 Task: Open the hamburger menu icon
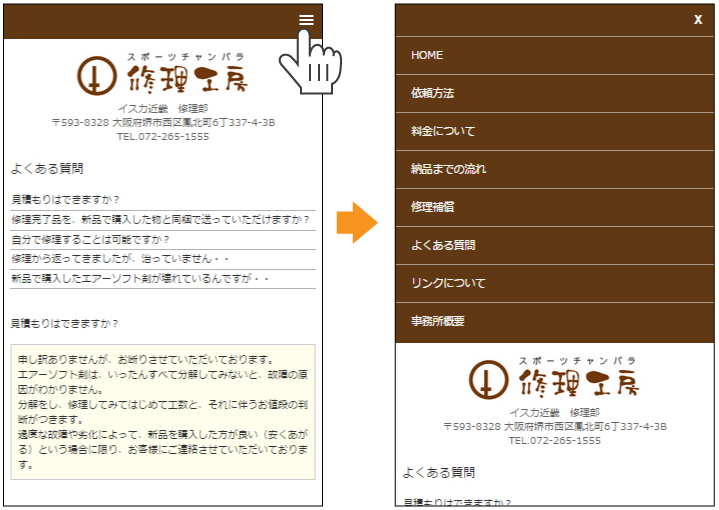coord(306,20)
